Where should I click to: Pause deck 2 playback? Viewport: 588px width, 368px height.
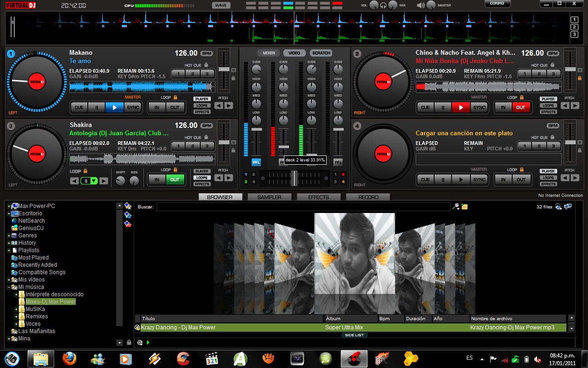pos(443,107)
